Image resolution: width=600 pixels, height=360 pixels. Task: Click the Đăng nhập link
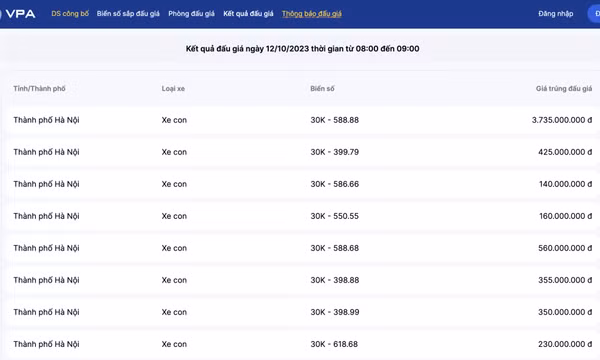pyautogui.click(x=556, y=14)
